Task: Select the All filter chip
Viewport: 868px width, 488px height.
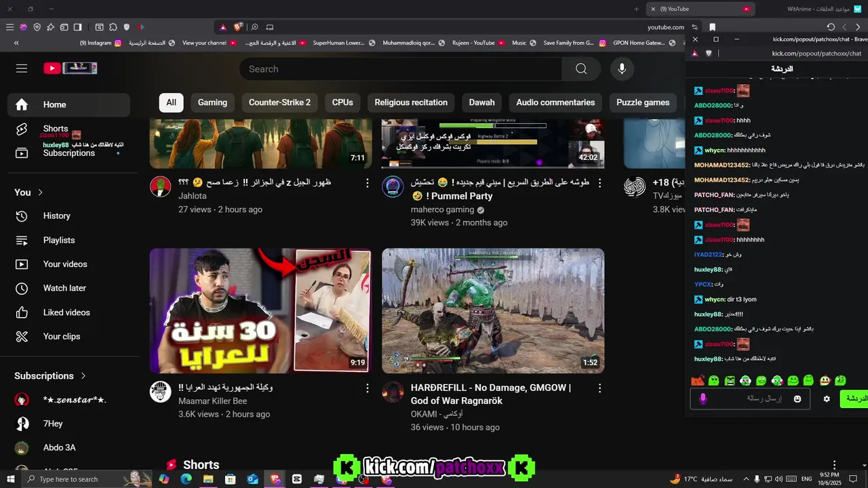Action: pyautogui.click(x=171, y=102)
